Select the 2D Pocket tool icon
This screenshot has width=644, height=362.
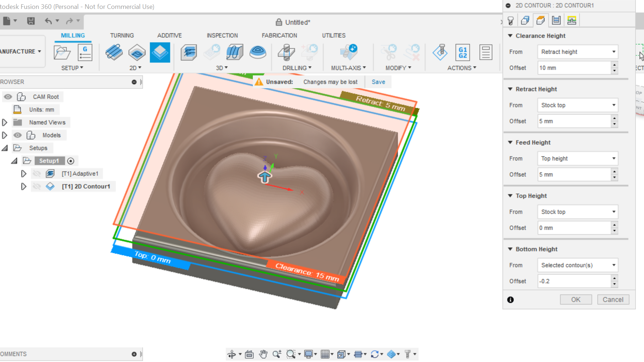click(137, 52)
